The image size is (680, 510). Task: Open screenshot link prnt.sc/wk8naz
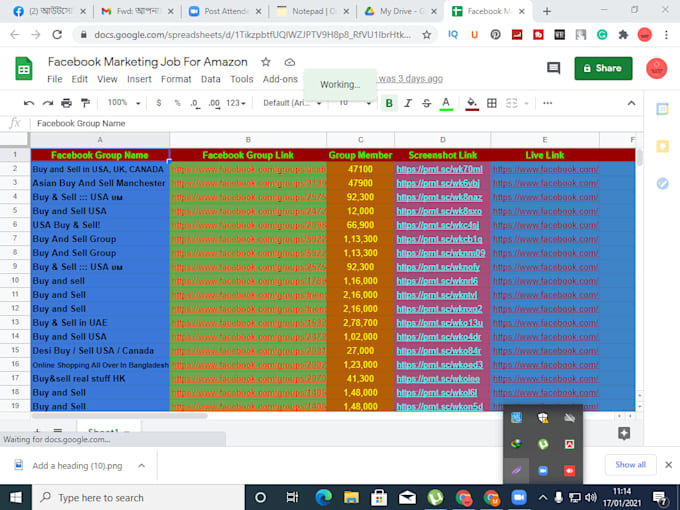tap(439, 197)
